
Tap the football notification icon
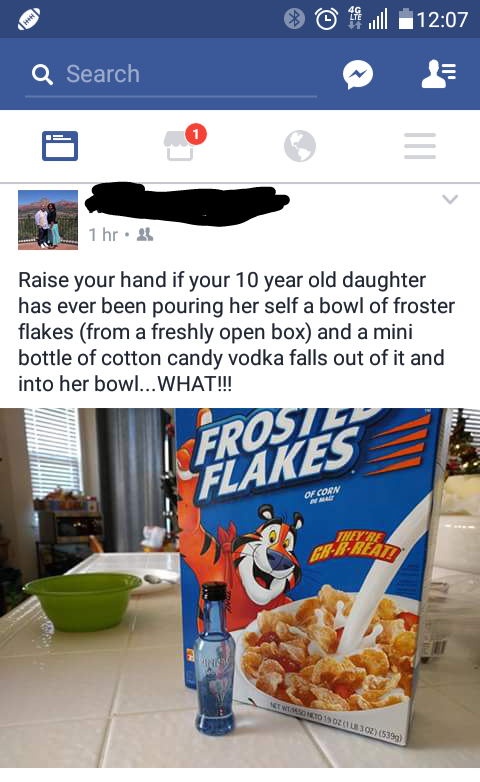(x=29, y=20)
